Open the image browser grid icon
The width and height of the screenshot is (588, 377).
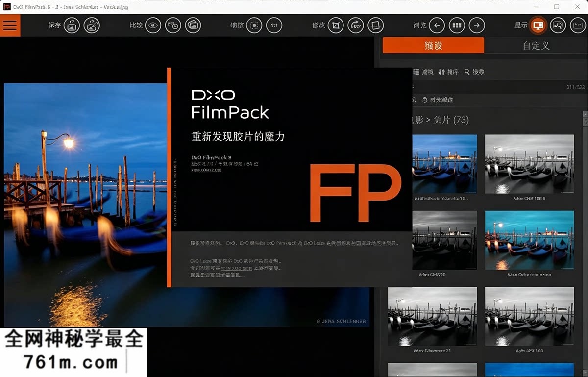click(x=457, y=25)
